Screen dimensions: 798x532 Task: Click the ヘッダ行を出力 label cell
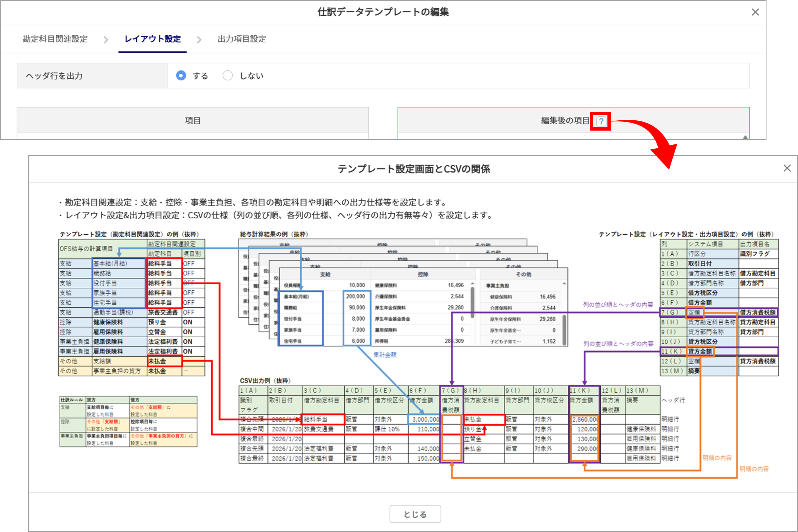92,76
